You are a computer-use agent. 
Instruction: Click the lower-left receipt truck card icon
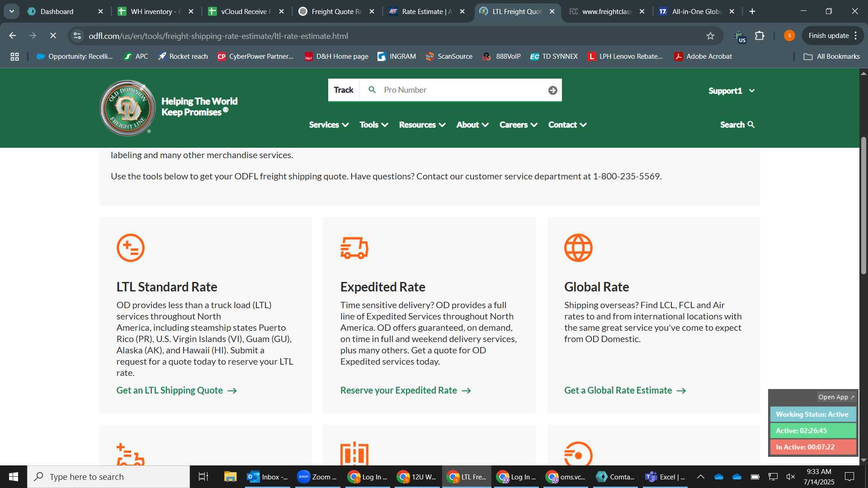tap(130, 454)
